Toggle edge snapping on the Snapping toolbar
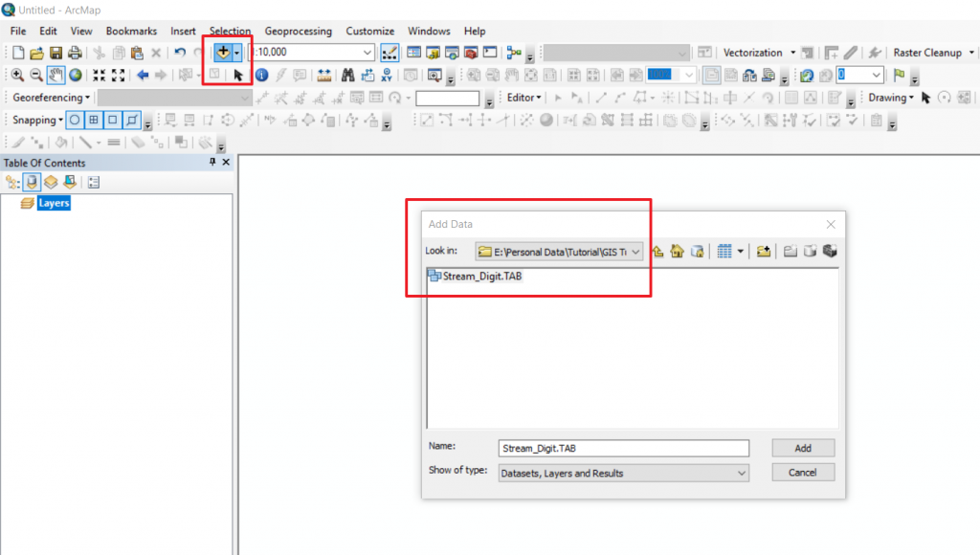 point(131,120)
